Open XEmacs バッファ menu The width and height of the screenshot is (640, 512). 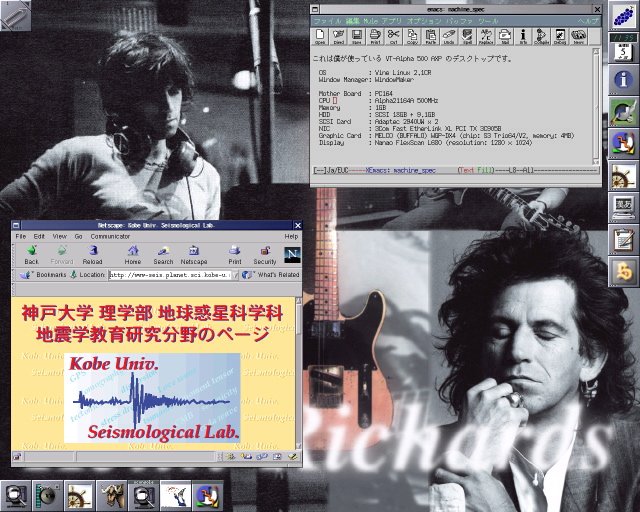click(x=460, y=21)
